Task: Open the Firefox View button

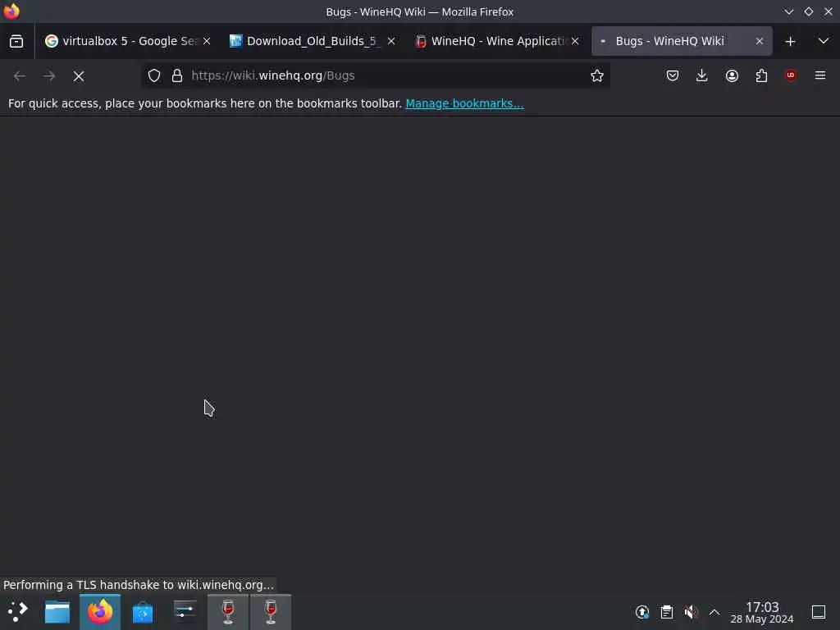Action: [16, 41]
